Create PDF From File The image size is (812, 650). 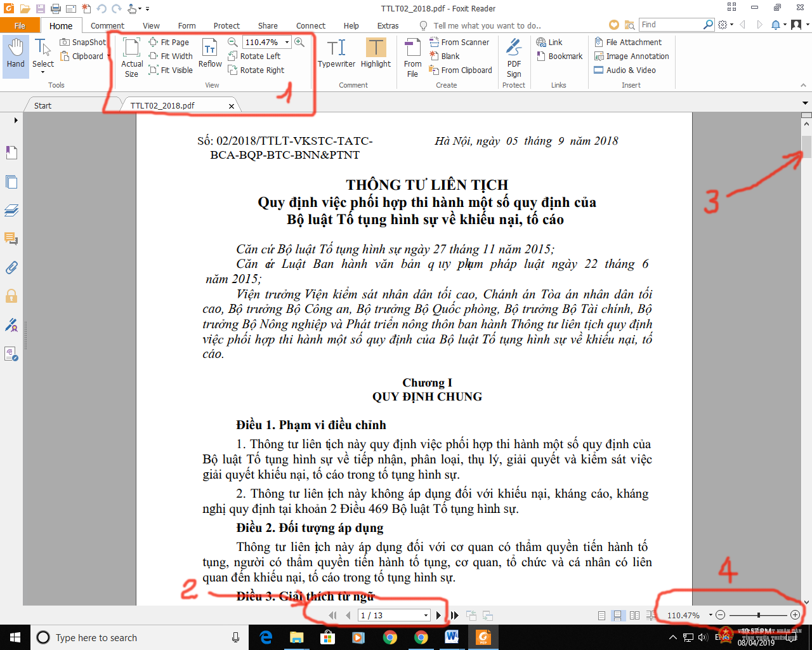click(412, 57)
